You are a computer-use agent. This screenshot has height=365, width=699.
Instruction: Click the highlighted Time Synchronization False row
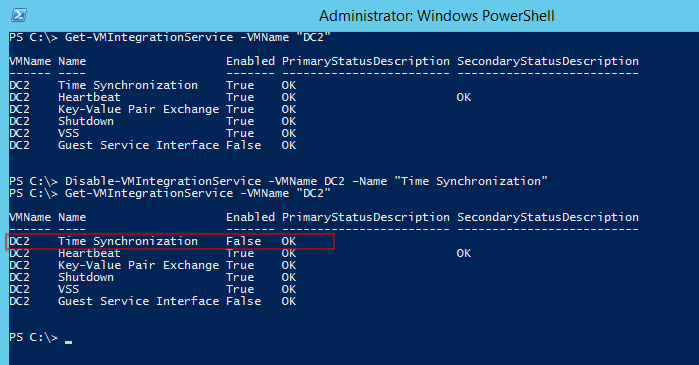pyautogui.click(x=170, y=241)
